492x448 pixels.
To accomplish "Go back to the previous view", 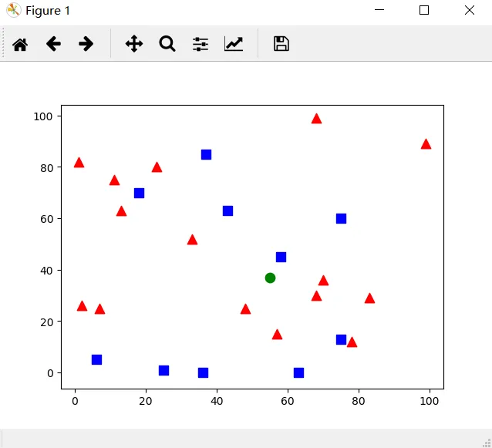I will [53, 44].
